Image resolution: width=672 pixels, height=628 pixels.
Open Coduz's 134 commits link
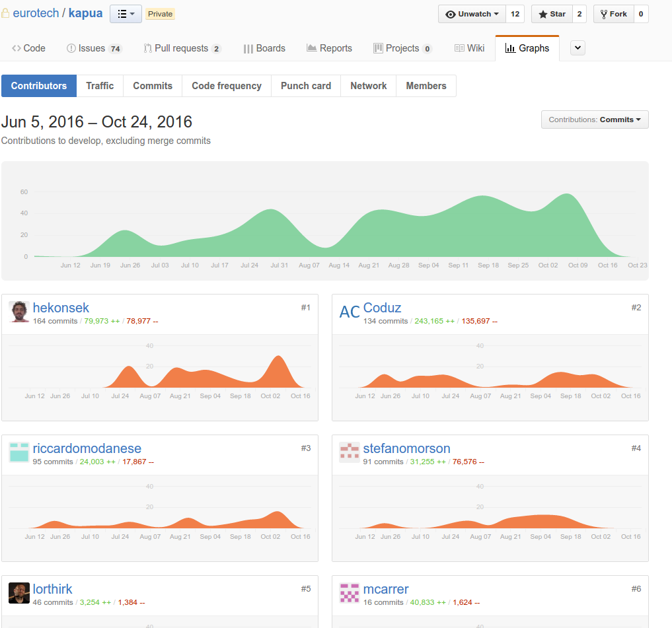click(x=386, y=321)
